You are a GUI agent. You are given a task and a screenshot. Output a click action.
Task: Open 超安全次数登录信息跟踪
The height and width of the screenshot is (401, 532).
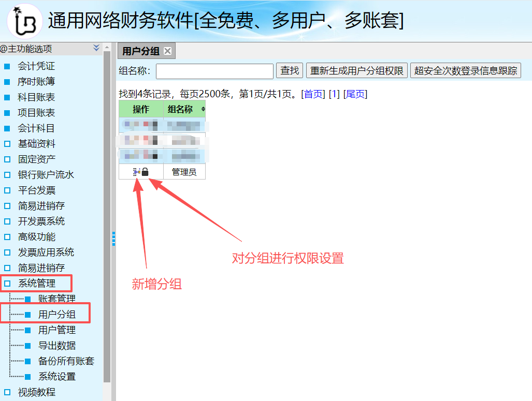(466, 71)
